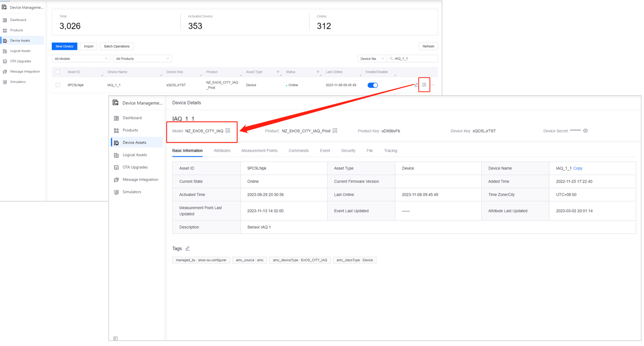Click the view details icon in device row
Image resolution: width=644 pixels, height=346 pixels.
pyautogui.click(x=424, y=85)
